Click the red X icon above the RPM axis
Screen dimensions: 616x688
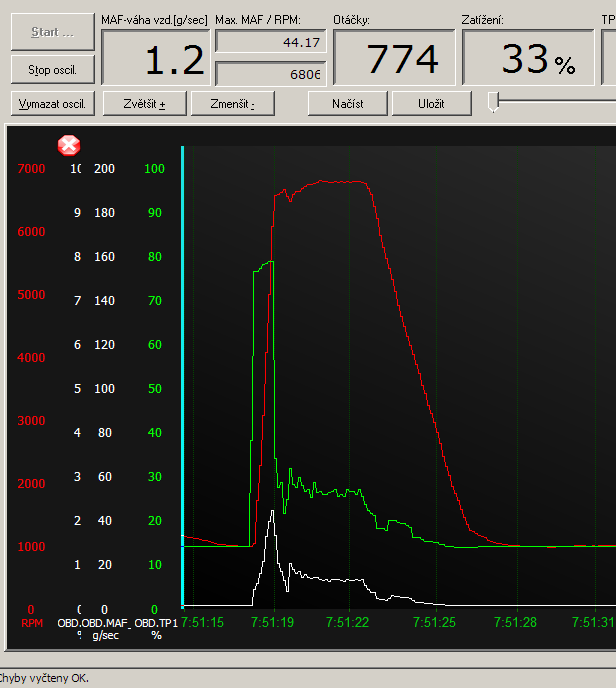coord(69,146)
